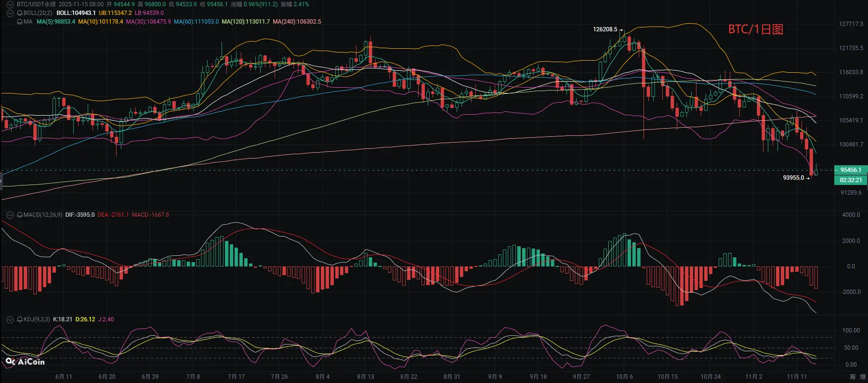The image size is (868, 383).
Task: Click the J:2.40 readout
Action: 106,319
